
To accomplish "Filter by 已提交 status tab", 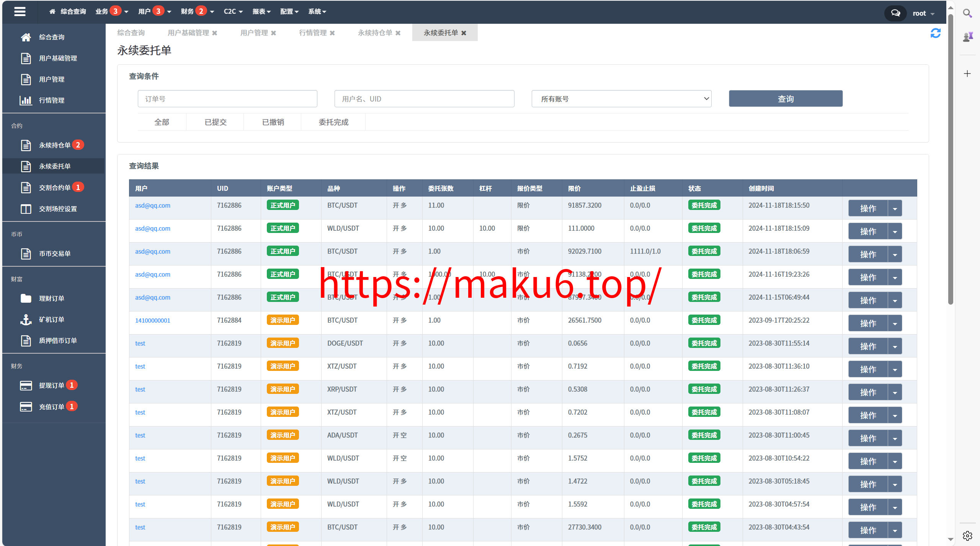I will (216, 122).
